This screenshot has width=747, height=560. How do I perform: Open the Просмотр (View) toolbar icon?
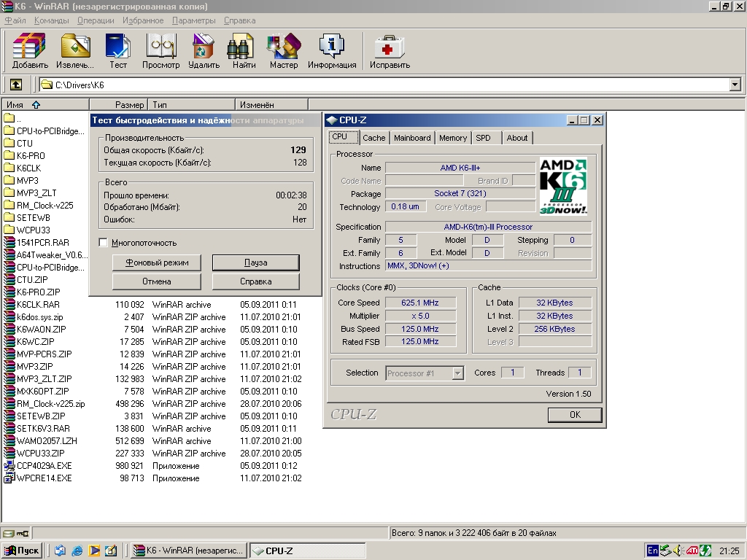tap(161, 46)
